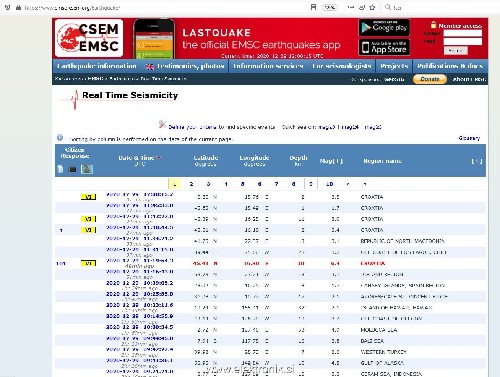500x377 pixels.
Task: Focus the member login name field
Action: (462, 33)
